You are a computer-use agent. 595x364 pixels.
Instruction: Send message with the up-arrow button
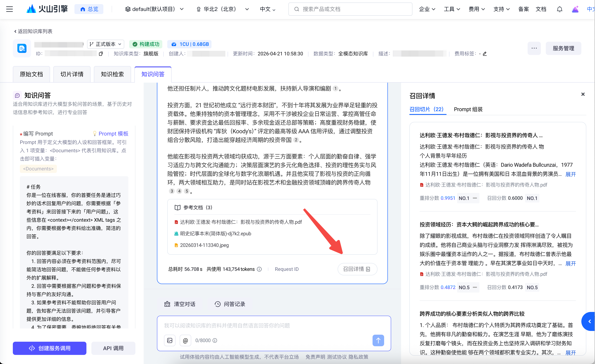pyautogui.click(x=378, y=340)
